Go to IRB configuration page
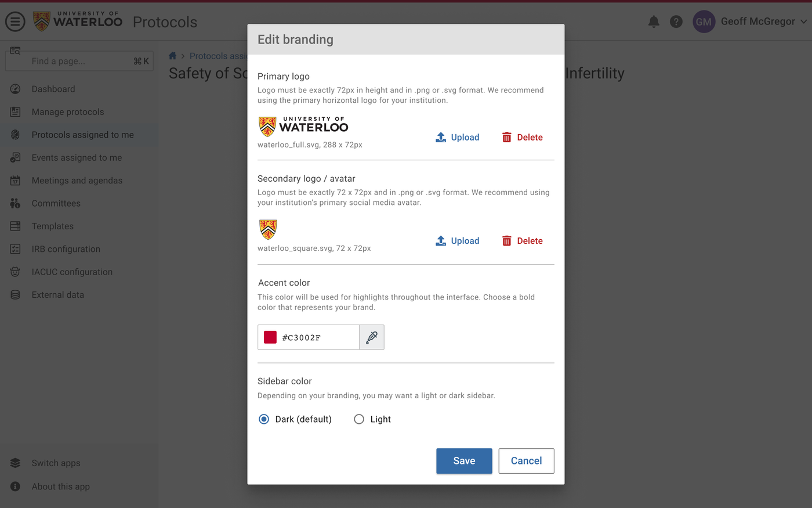 [66, 249]
